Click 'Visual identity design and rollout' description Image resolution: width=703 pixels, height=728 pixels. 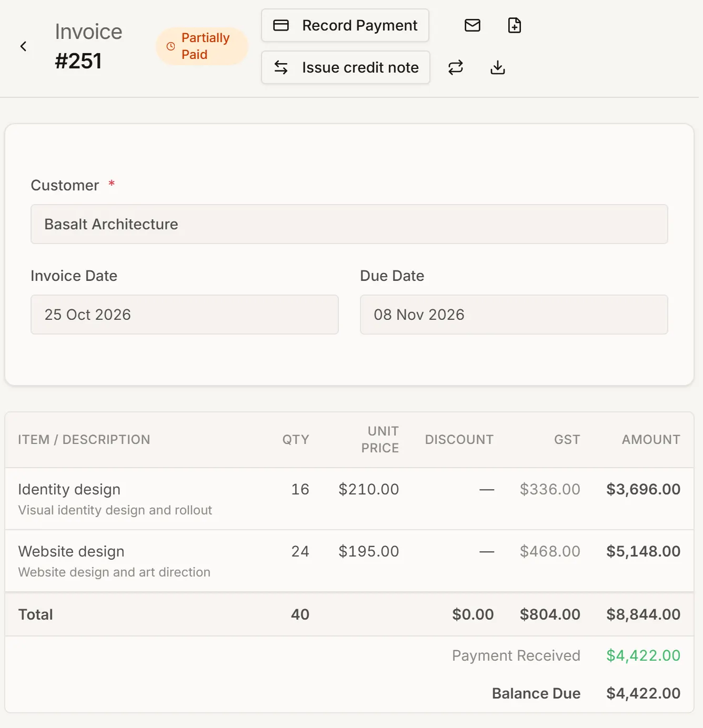tap(115, 510)
